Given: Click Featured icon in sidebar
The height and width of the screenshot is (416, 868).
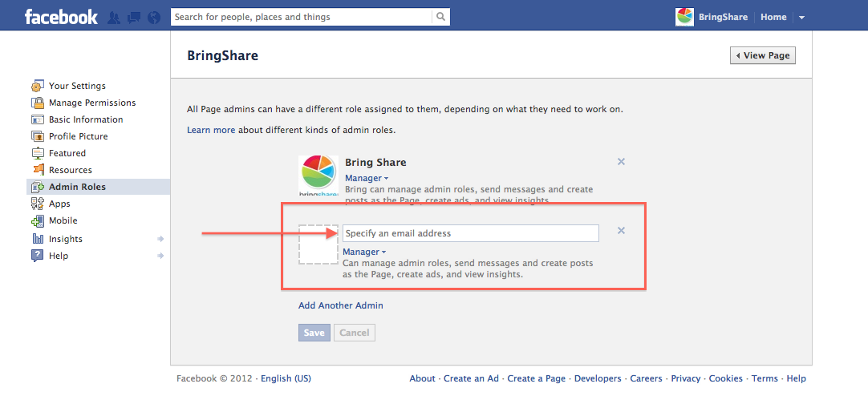Looking at the screenshot, I should (38, 153).
